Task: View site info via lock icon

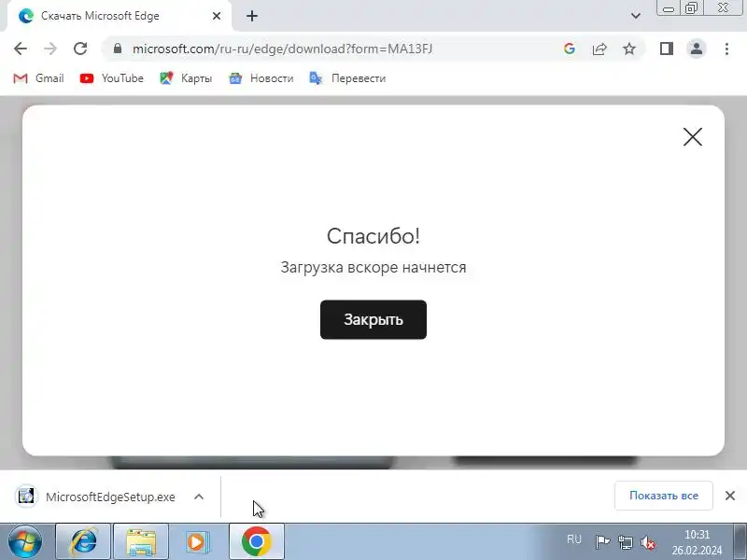Action: [118, 49]
